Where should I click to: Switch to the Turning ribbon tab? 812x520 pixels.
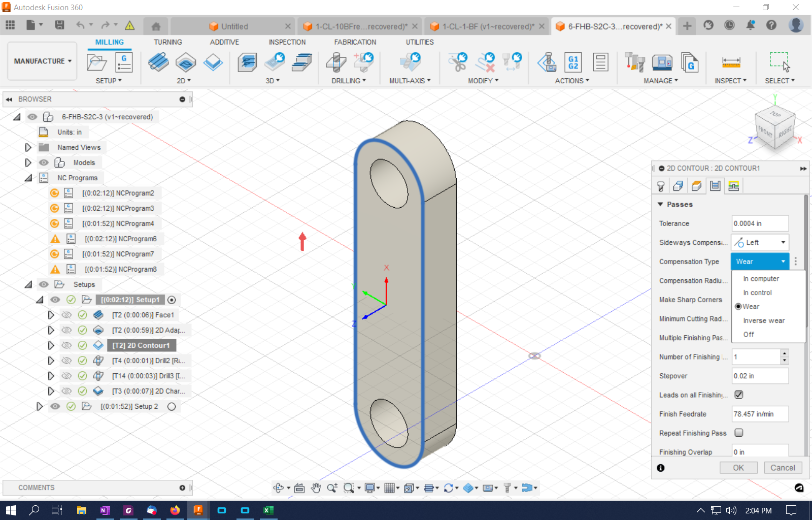167,42
